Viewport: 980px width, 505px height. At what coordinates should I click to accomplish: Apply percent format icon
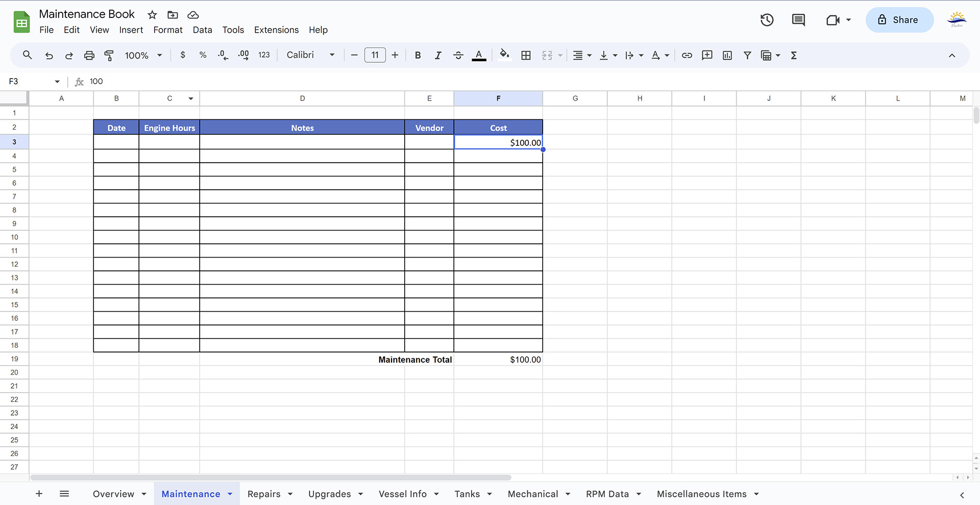pos(203,55)
